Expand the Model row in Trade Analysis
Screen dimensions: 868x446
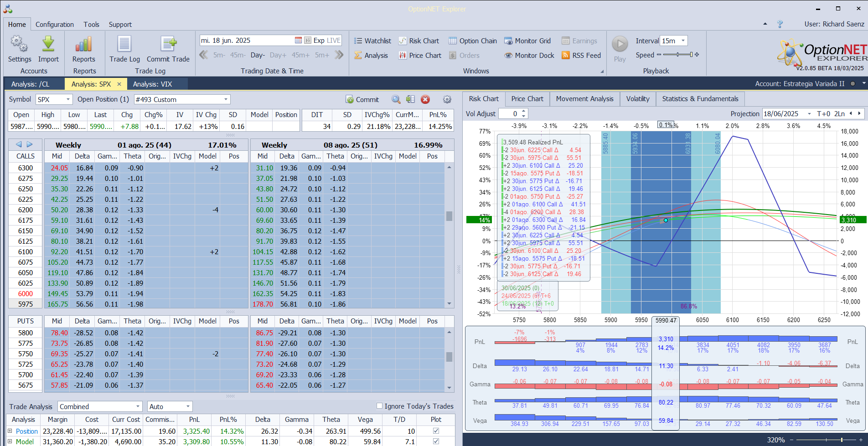tap(10, 441)
